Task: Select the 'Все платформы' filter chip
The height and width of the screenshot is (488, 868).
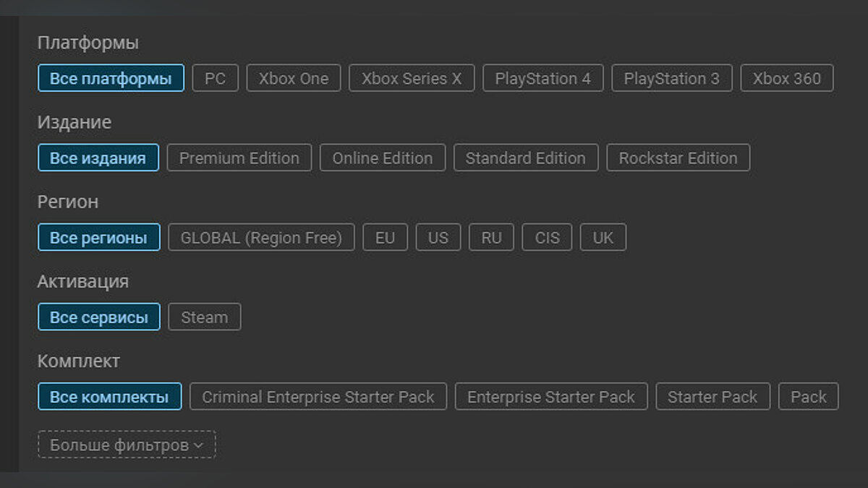Action: click(x=111, y=79)
